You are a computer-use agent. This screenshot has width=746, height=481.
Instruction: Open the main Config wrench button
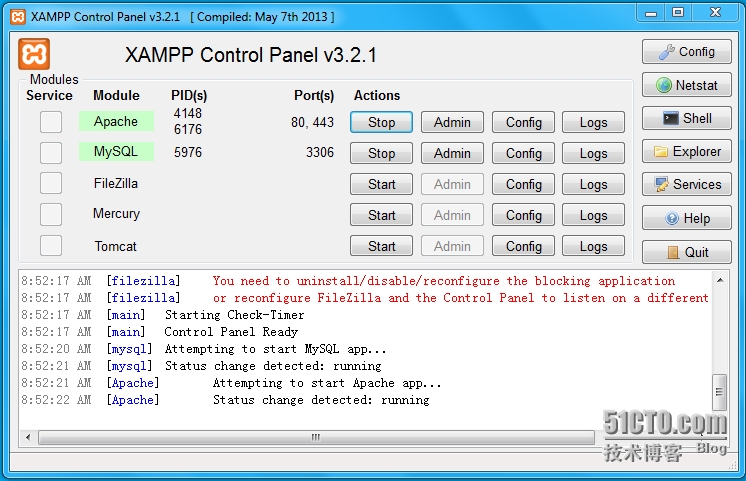pos(687,51)
